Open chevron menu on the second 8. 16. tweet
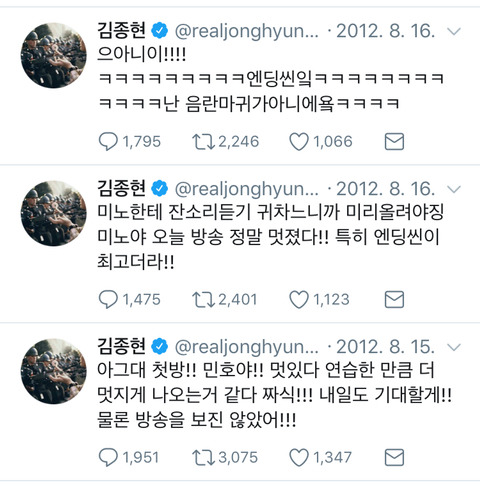 point(454,190)
